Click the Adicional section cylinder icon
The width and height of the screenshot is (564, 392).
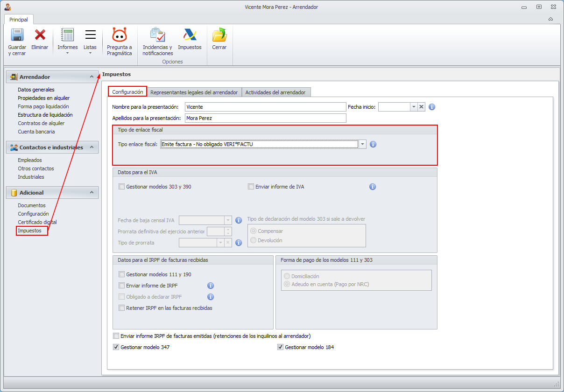pos(14,193)
